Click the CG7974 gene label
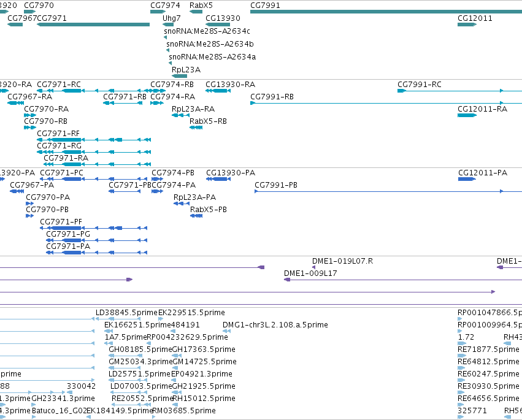 165,6
